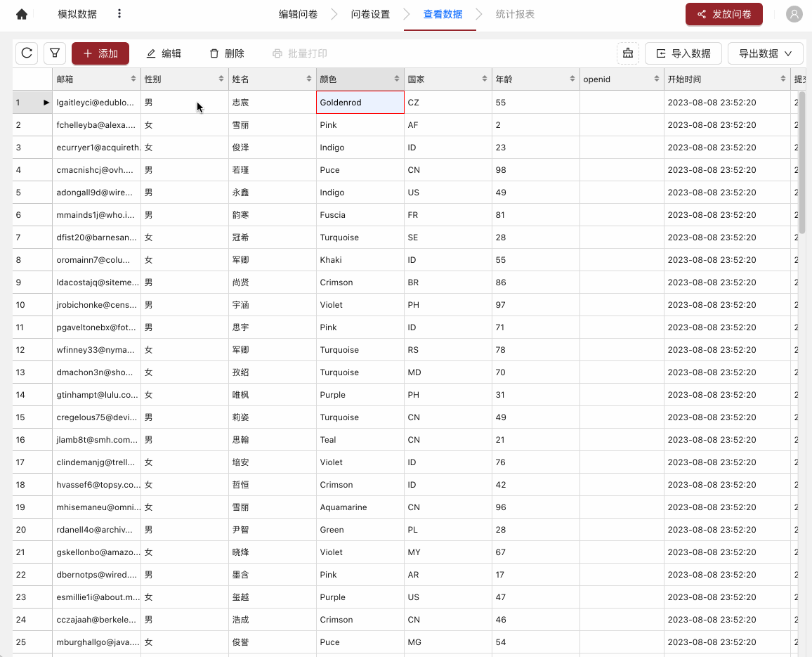Switch to the 查看数据 tab
This screenshot has width=812, height=657.
click(443, 14)
